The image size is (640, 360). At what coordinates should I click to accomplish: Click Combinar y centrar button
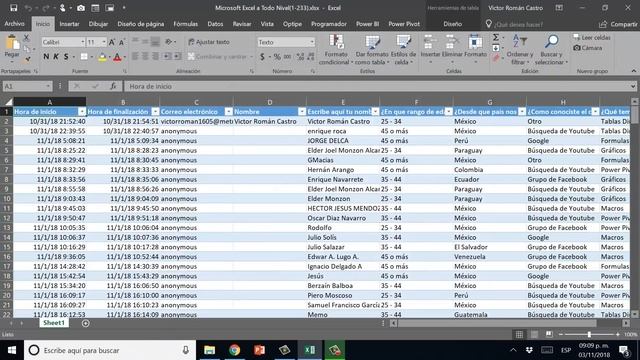(220, 57)
